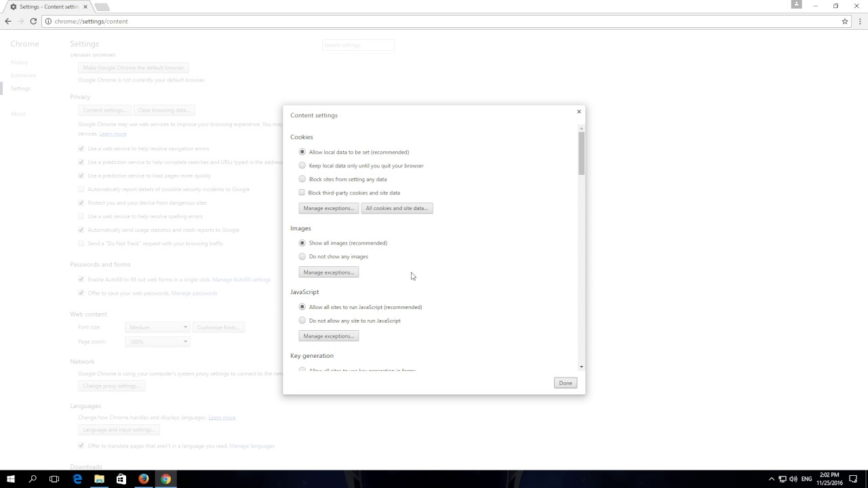This screenshot has height=488, width=868.
Task: Open Task View from the taskbar
Action: click(54, 479)
